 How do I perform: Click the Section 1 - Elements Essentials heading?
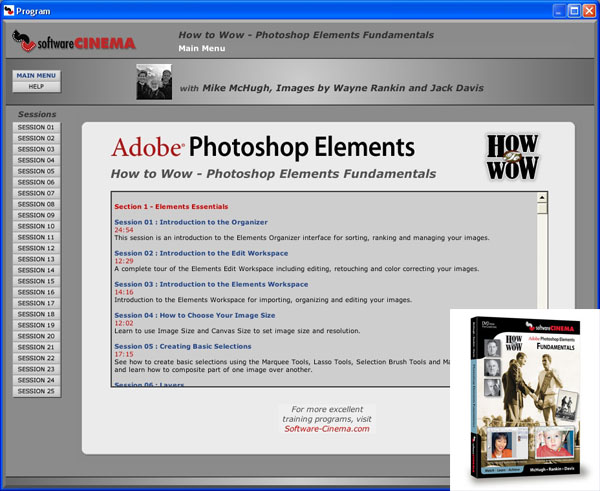(x=171, y=207)
